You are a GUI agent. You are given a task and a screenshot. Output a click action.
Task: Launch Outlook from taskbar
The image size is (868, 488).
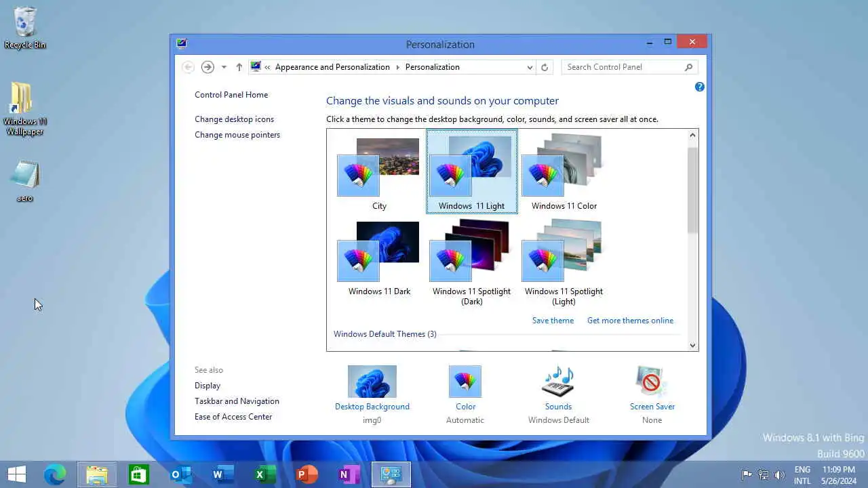pyautogui.click(x=181, y=474)
